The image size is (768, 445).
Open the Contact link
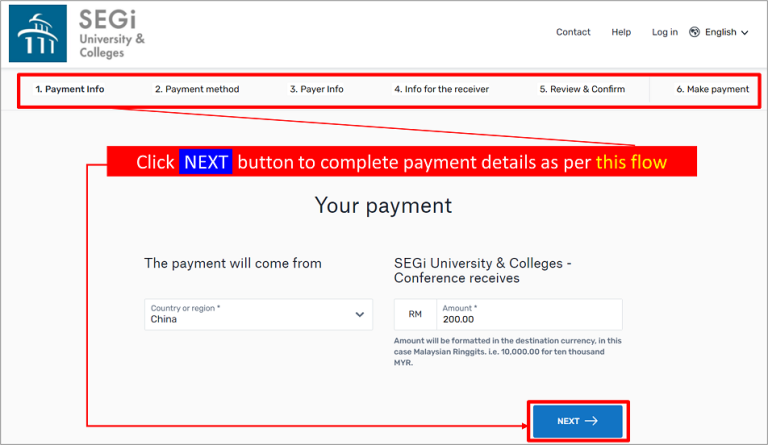(573, 32)
